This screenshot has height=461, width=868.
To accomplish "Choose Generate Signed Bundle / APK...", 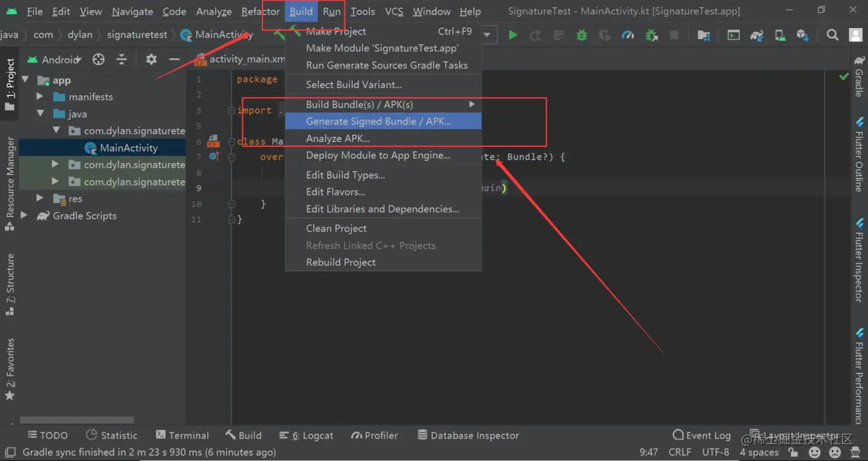I will click(x=384, y=121).
